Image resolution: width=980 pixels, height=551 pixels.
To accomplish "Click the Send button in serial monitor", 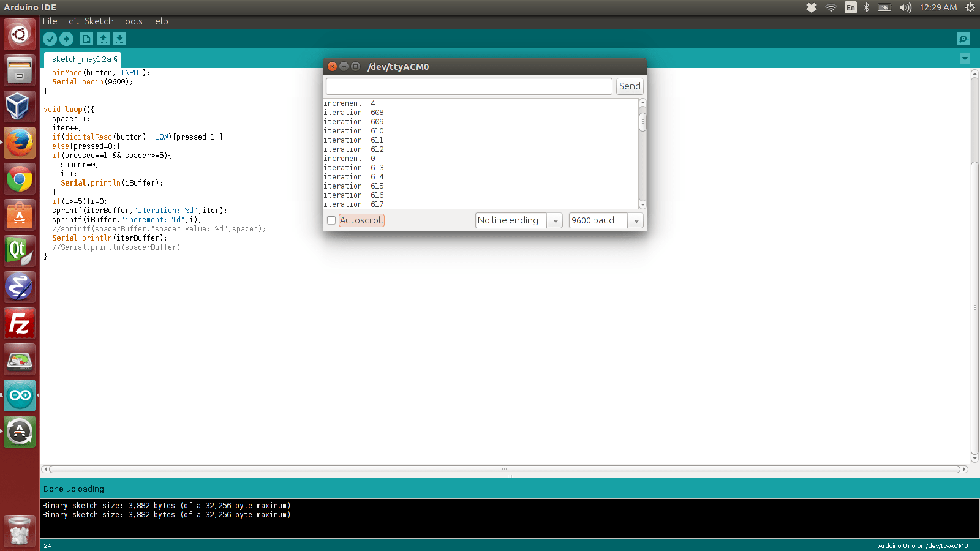I will click(630, 86).
